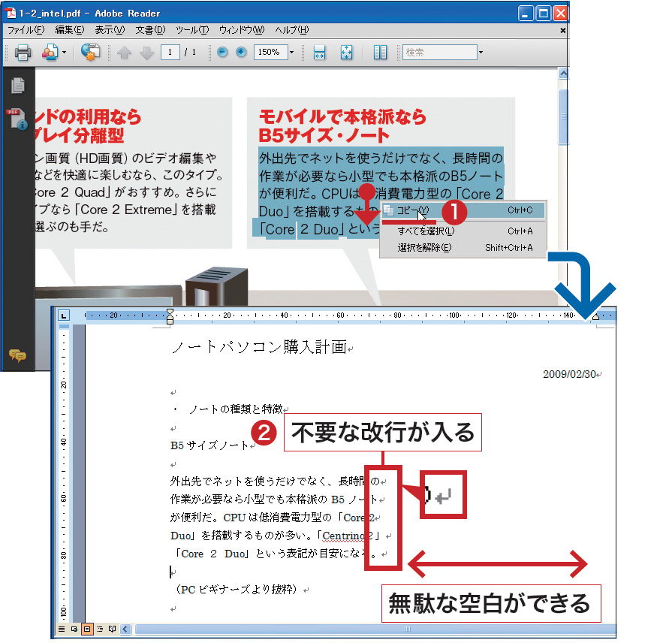Click the Adobe PDF icon in title bar
Image resolution: width=672 pixels, height=643 pixels.
point(11,14)
